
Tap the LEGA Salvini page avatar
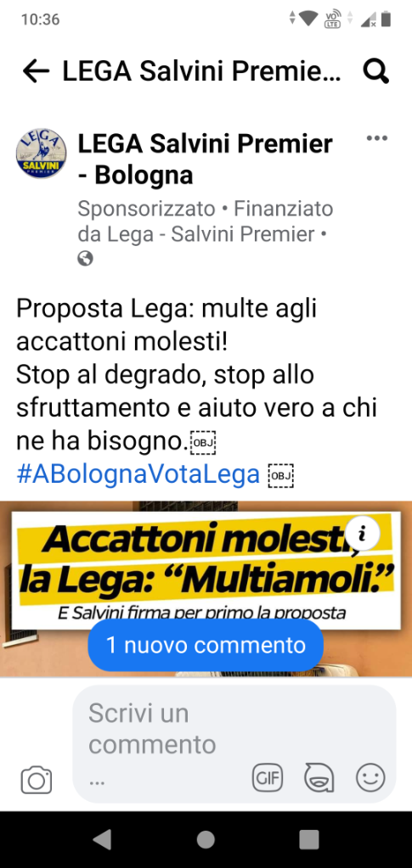tap(41, 154)
